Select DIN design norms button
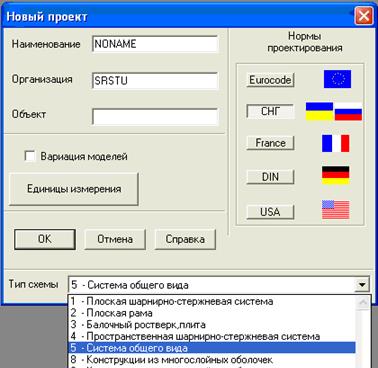The height and width of the screenshot is (368, 378). point(270,177)
